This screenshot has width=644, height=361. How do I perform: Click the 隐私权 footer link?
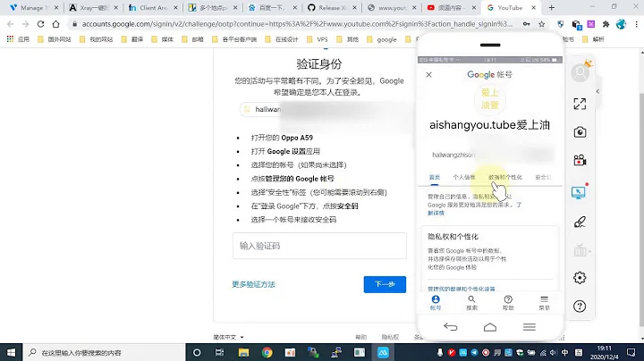point(390,337)
